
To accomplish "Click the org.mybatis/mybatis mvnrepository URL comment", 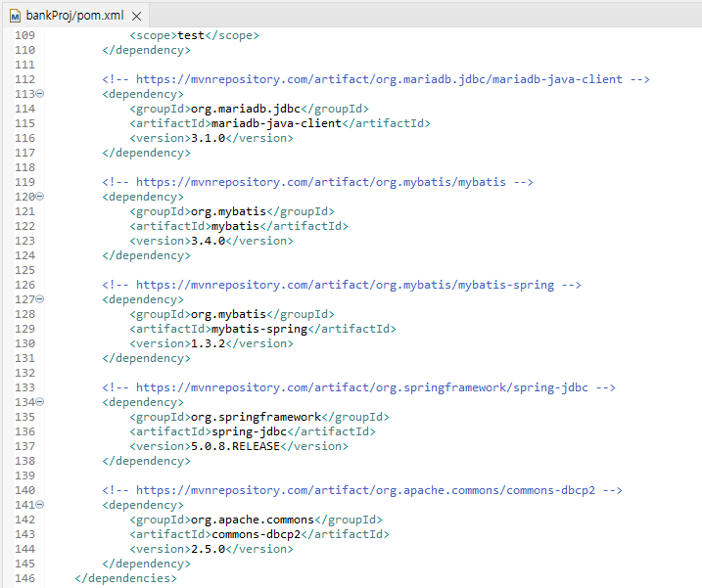I will tap(320, 182).
